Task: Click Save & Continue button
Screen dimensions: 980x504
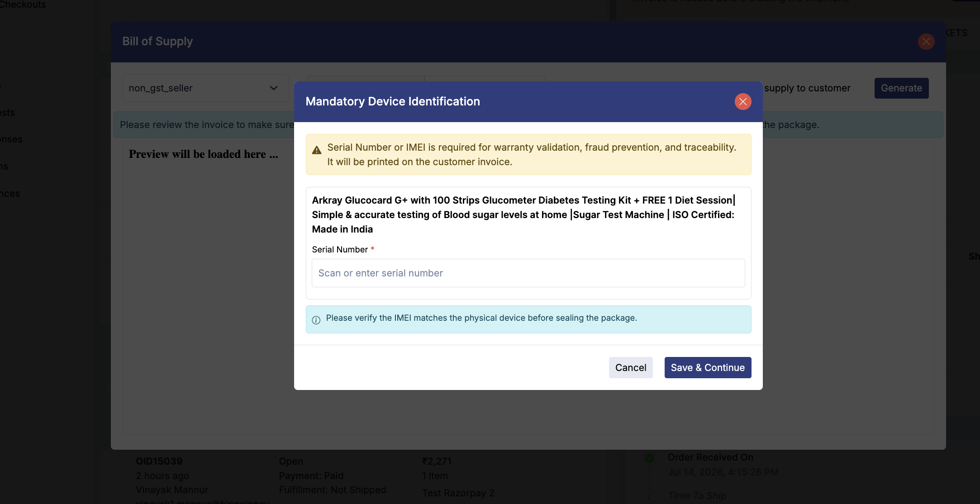Action: click(x=708, y=367)
